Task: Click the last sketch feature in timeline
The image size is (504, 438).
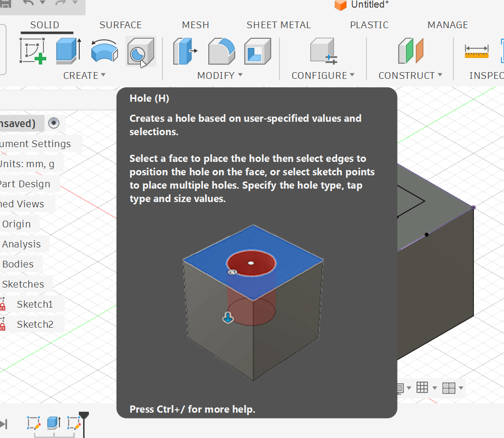Action: coord(74,423)
